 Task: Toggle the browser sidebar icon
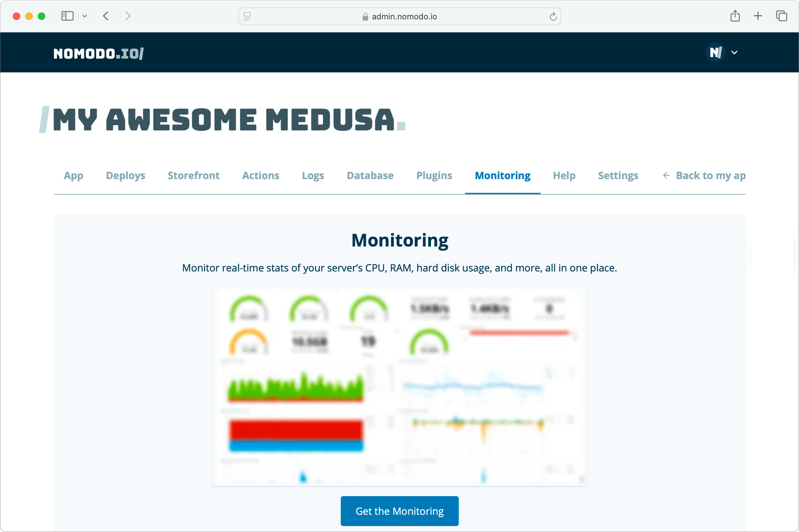[67, 16]
